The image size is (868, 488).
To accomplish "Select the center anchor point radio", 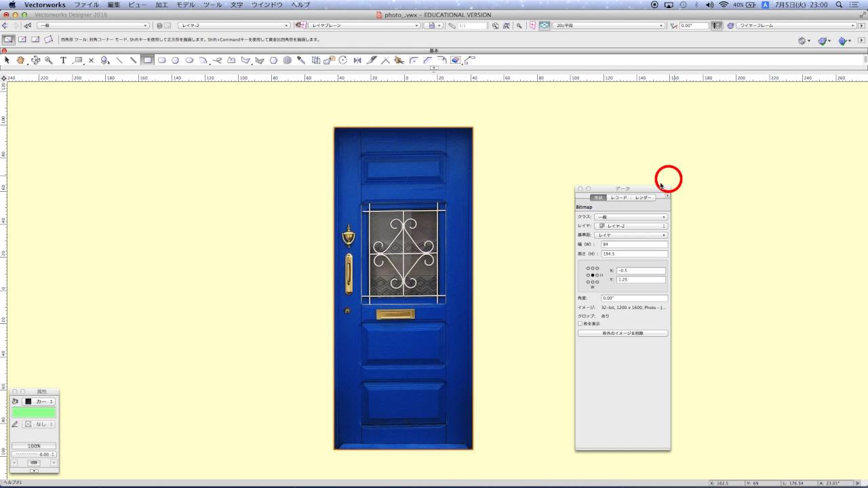I will pyautogui.click(x=593, y=275).
